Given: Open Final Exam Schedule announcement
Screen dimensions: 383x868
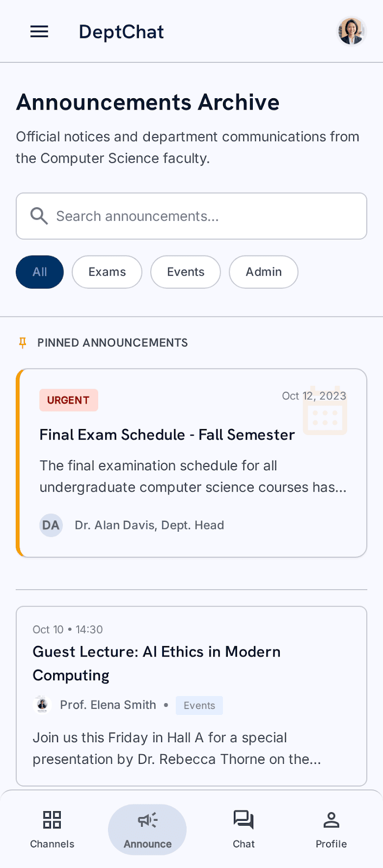Looking at the screenshot, I should 191,463.
